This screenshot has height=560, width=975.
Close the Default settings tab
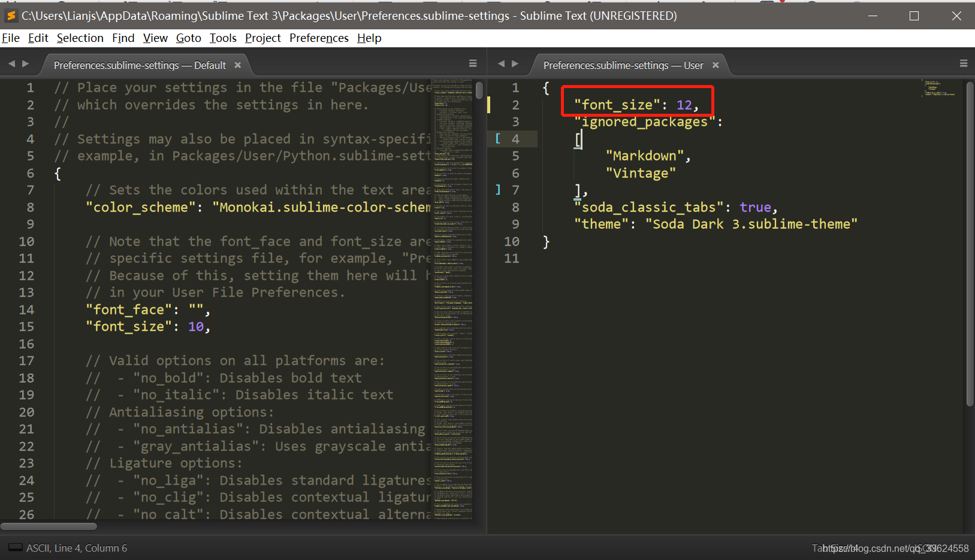(x=238, y=65)
